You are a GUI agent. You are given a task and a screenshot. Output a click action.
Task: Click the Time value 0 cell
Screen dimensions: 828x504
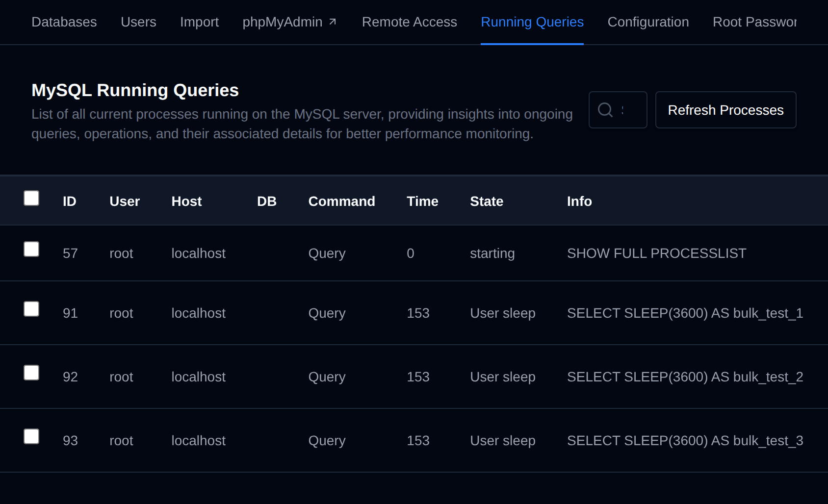point(411,253)
